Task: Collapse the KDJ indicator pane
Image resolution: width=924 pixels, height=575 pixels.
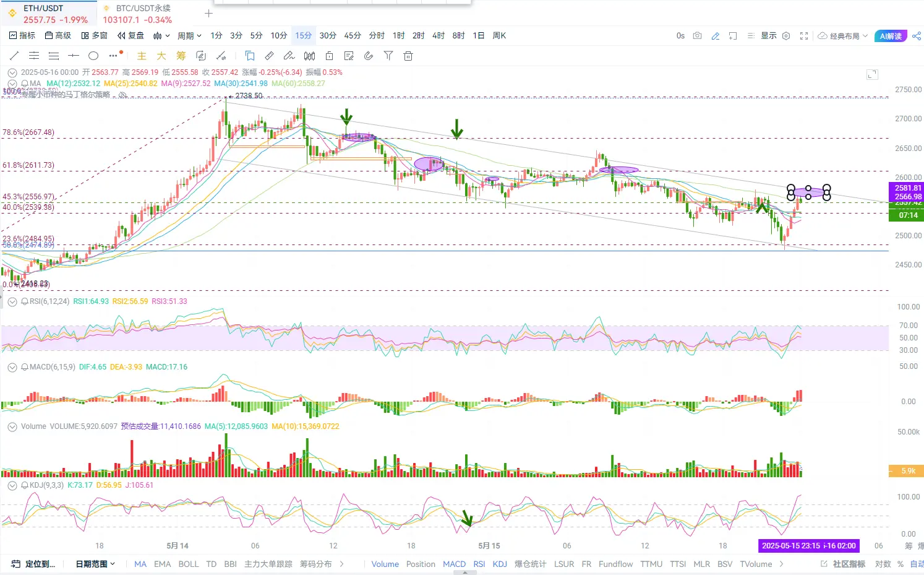Action: click(x=12, y=485)
